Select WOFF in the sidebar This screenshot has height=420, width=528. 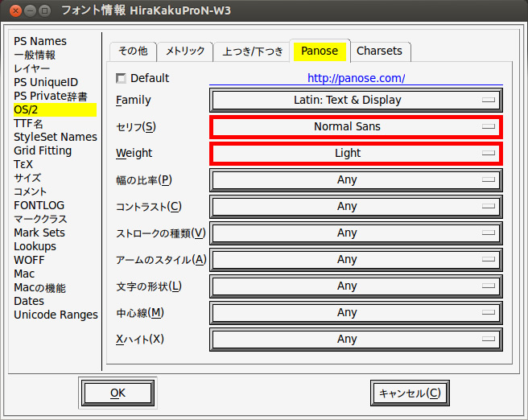coord(29,260)
